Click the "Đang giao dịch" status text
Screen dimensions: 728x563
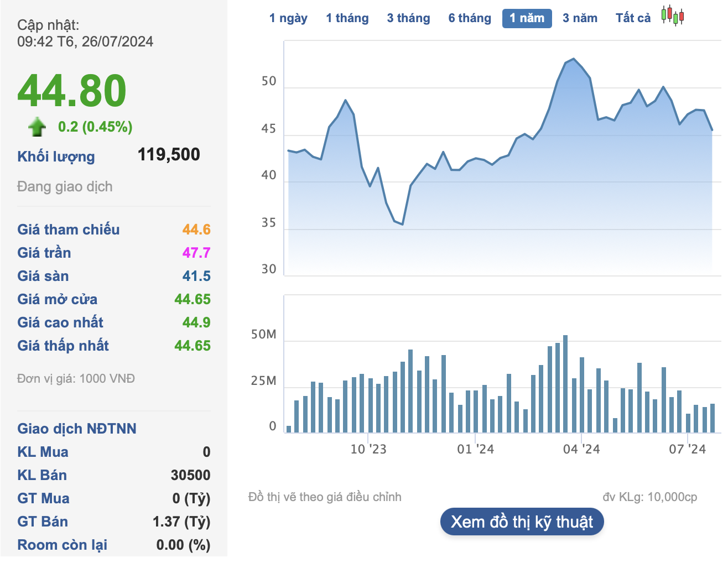[65, 186]
